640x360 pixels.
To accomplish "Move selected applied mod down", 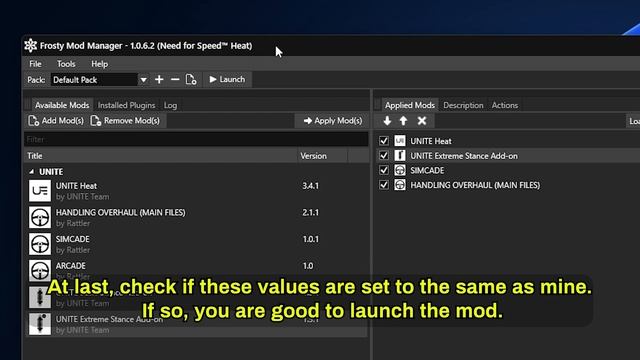I will [387, 121].
